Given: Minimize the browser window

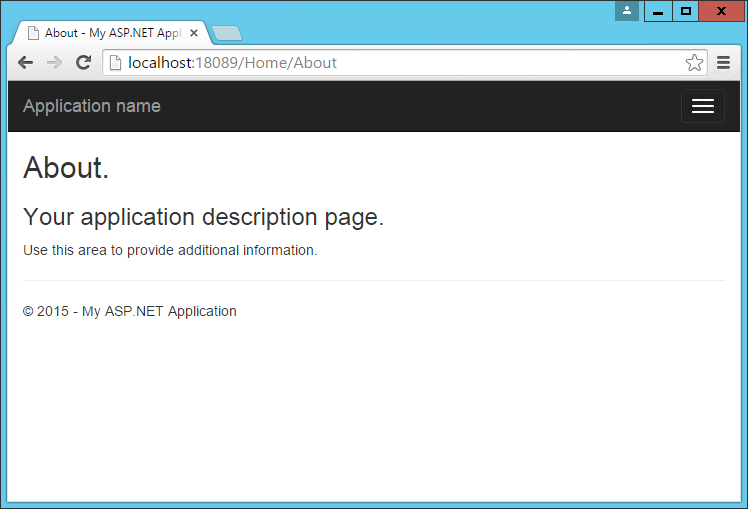Looking at the screenshot, I should tap(658, 11).
